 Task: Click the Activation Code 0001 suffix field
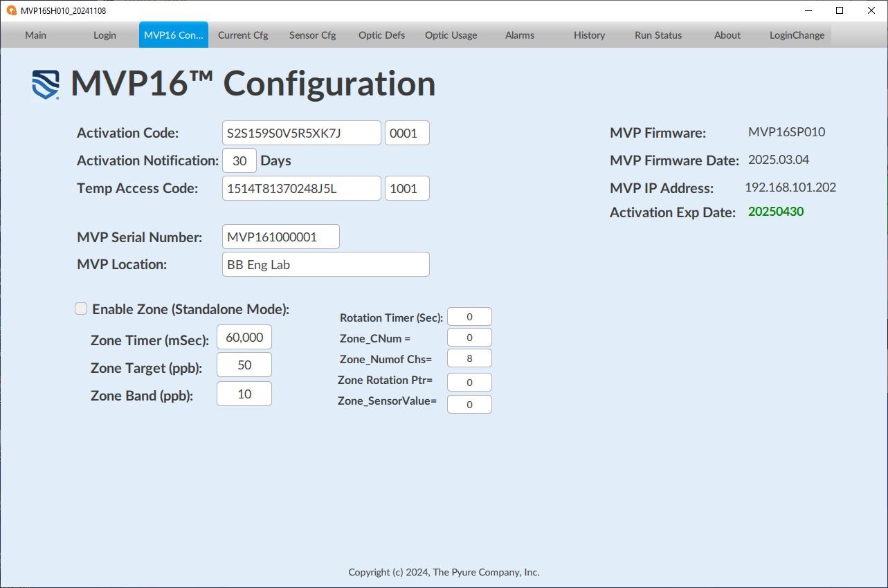407,133
